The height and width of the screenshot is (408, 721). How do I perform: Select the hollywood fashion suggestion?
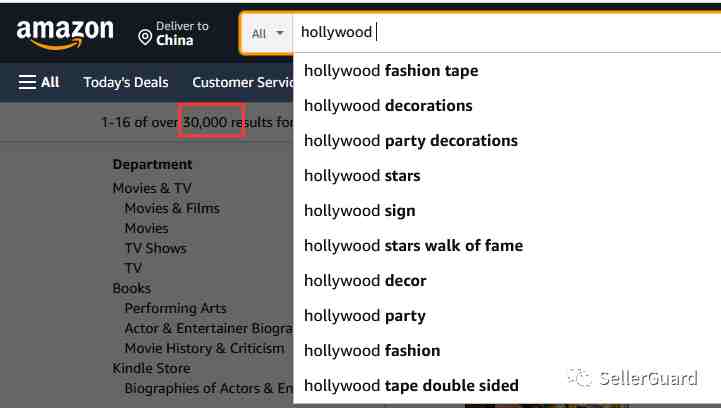click(x=507, y=351)
